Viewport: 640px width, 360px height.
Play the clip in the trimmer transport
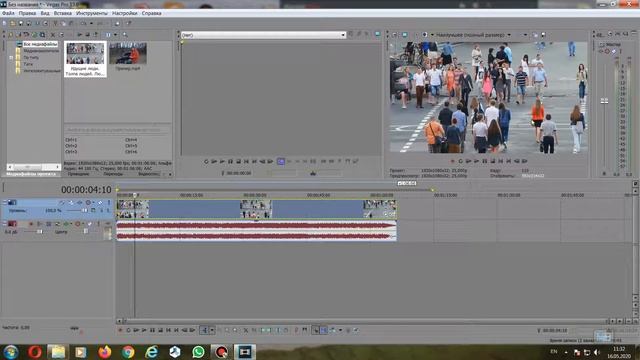tap(222, 162)
